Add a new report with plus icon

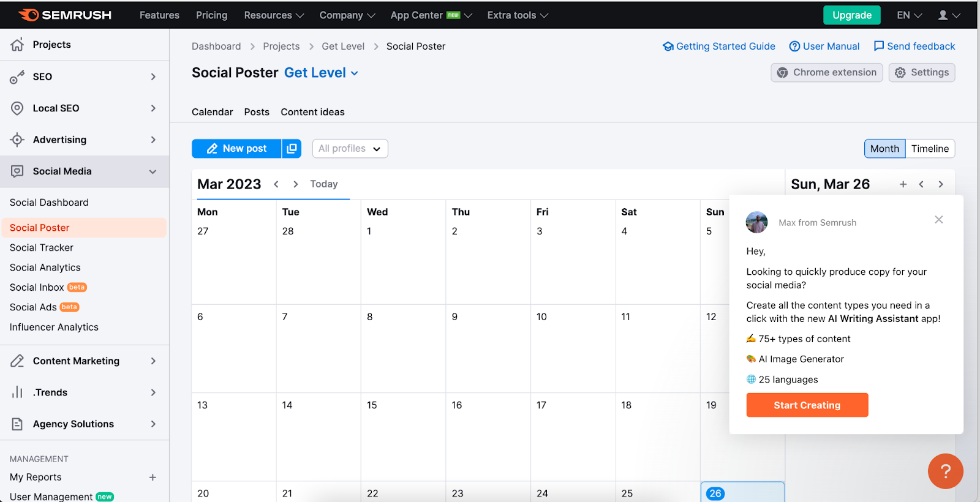[153, 477]
